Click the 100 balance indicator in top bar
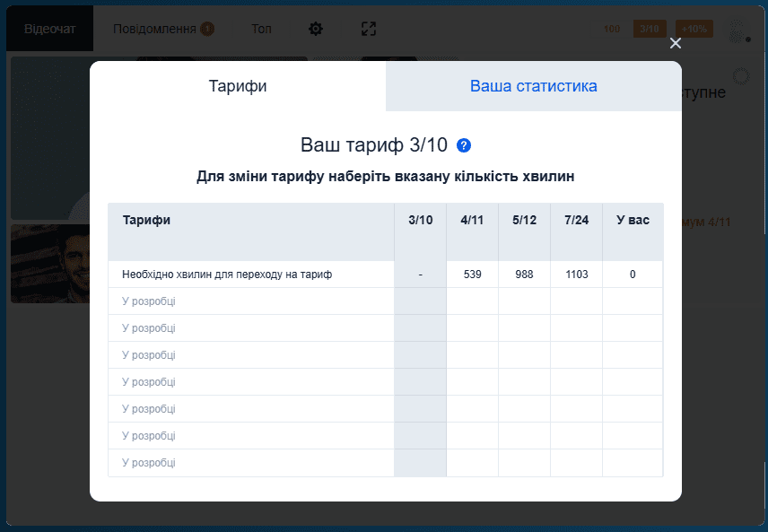The width and height of the screenshot is (768, 532). coord(611,28)
